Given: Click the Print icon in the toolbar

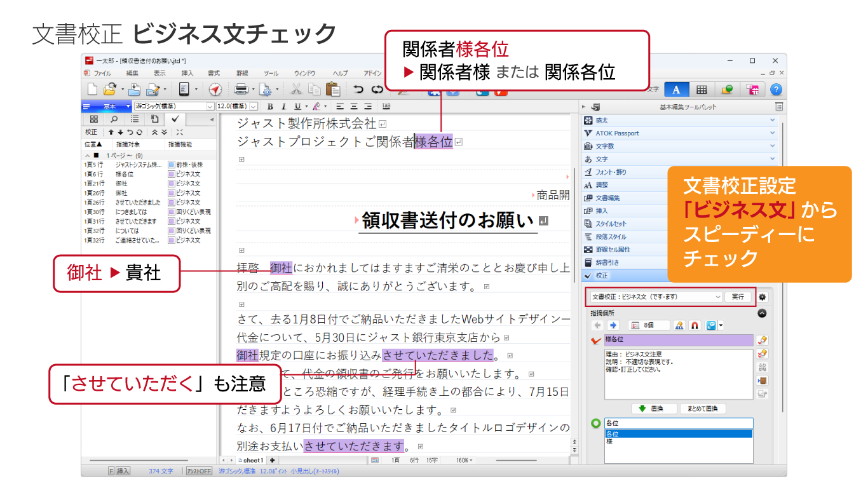Looking at the screenshot, I should click(241, 90).
